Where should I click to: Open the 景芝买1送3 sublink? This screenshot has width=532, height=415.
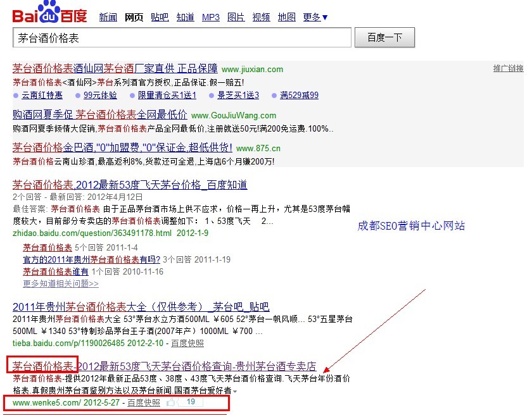point(238,95)
